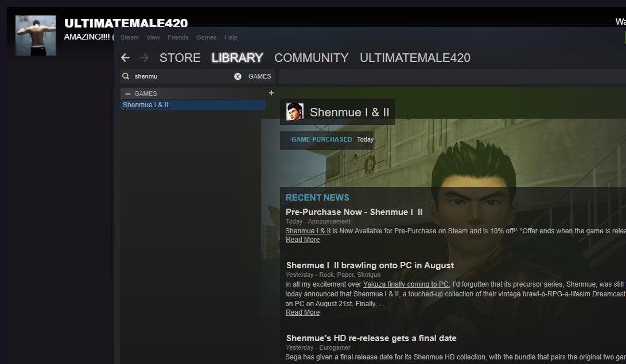Add a category with the plus icon
Image resolution: width=626 pixels, height=364 pixels.
[271, 93]
